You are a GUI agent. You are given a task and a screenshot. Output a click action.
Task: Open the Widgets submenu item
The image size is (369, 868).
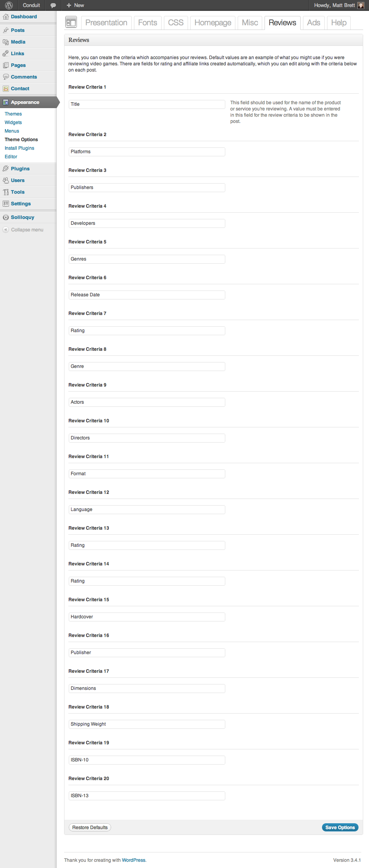[x=13, y=122]
